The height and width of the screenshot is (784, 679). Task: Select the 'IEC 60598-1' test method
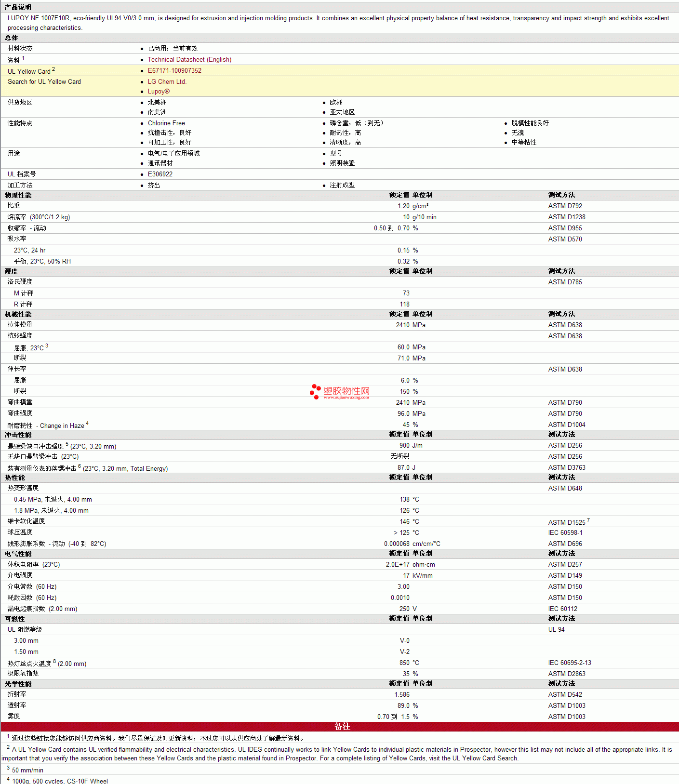(x=565, y=533)
